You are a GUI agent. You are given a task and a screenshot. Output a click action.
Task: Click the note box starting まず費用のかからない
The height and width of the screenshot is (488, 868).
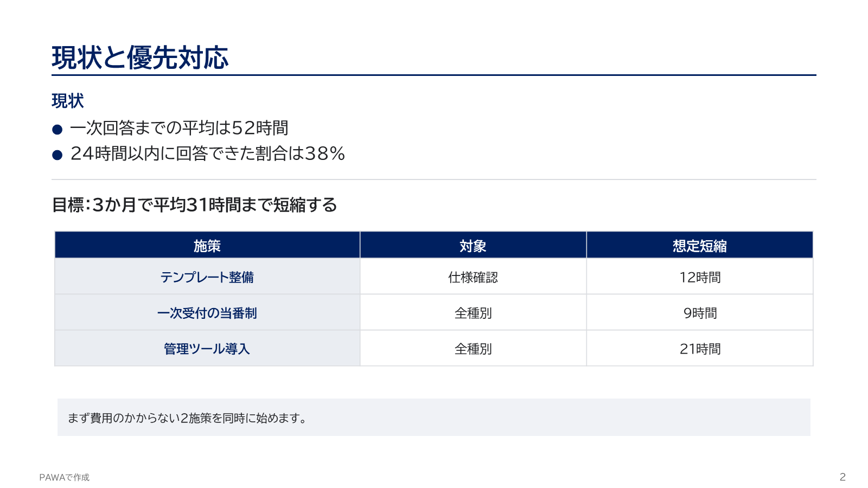tap(434, 418)
